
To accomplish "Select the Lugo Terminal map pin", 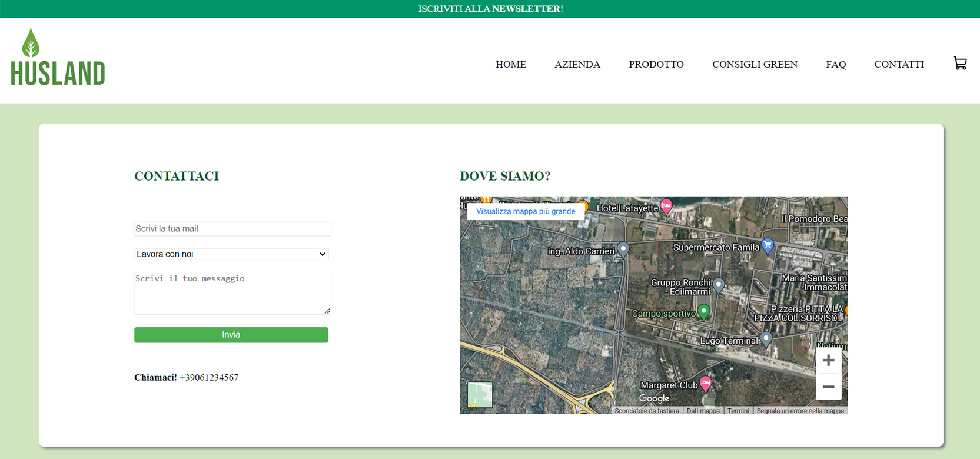I will (766, 339).
